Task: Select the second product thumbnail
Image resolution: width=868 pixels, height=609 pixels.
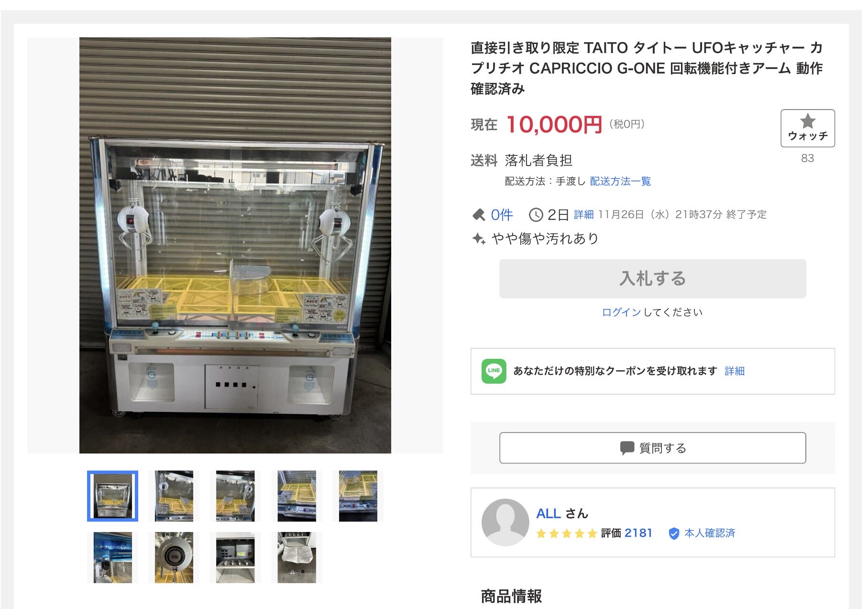Action: [x=174, y=496]
